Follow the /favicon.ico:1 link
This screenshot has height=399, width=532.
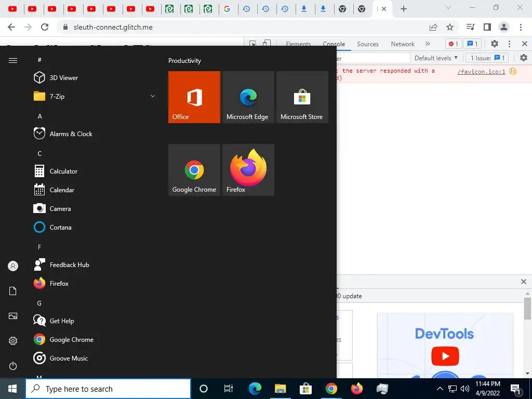pyautogui.click(x=481, y=72)
